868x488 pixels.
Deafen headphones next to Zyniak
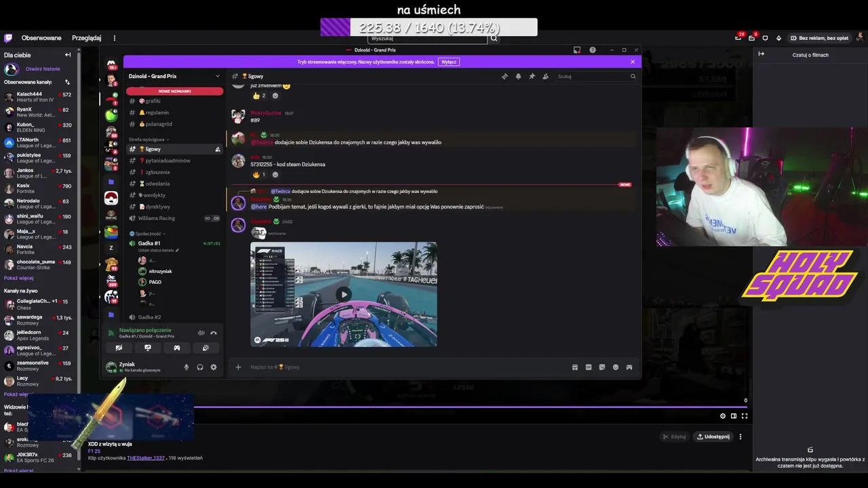[200, 367]
